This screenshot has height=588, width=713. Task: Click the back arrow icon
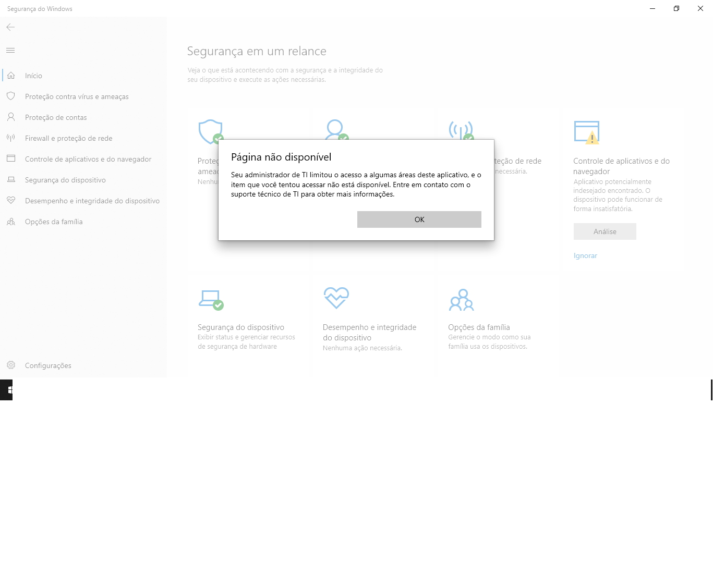(10, 27)
